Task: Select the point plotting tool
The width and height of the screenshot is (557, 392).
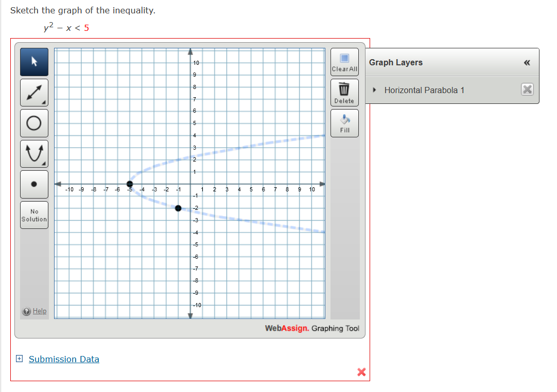Action: coord(33,184)
